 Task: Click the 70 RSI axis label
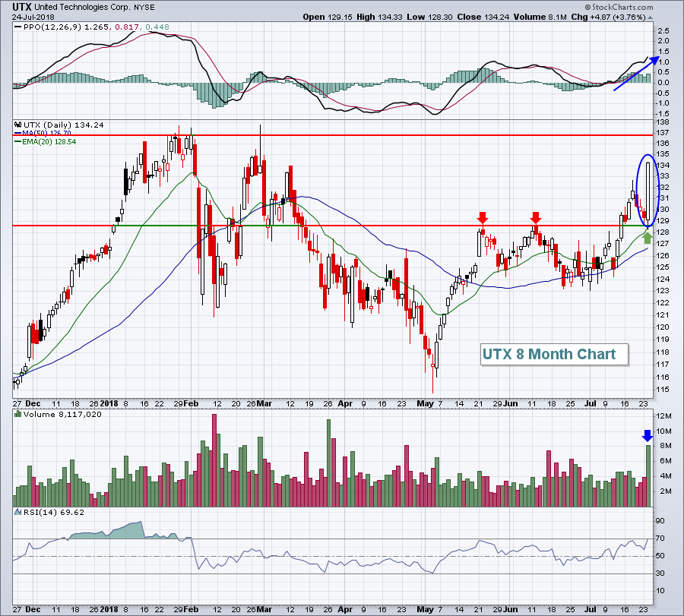tap(660, 539)
